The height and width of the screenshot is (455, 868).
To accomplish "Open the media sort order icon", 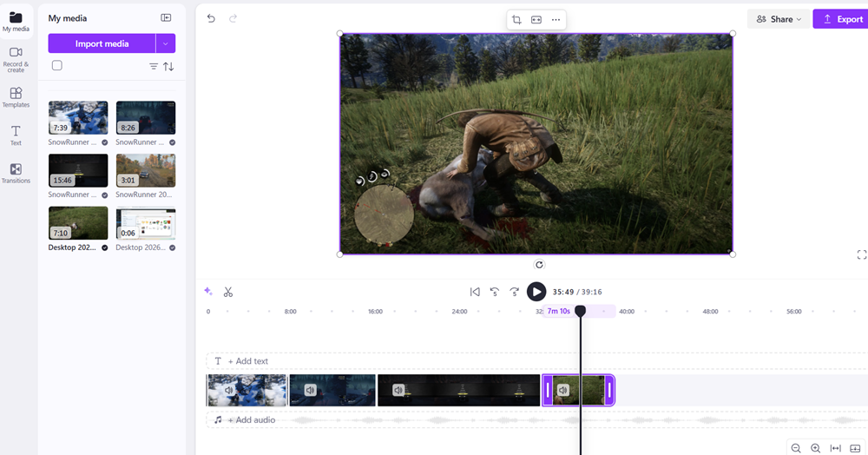I will (169, 66).
